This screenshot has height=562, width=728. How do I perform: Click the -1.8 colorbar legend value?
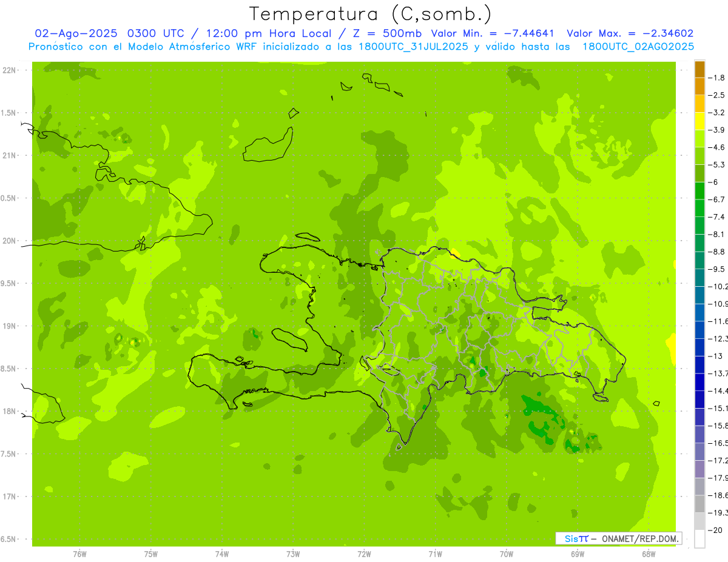716,78
